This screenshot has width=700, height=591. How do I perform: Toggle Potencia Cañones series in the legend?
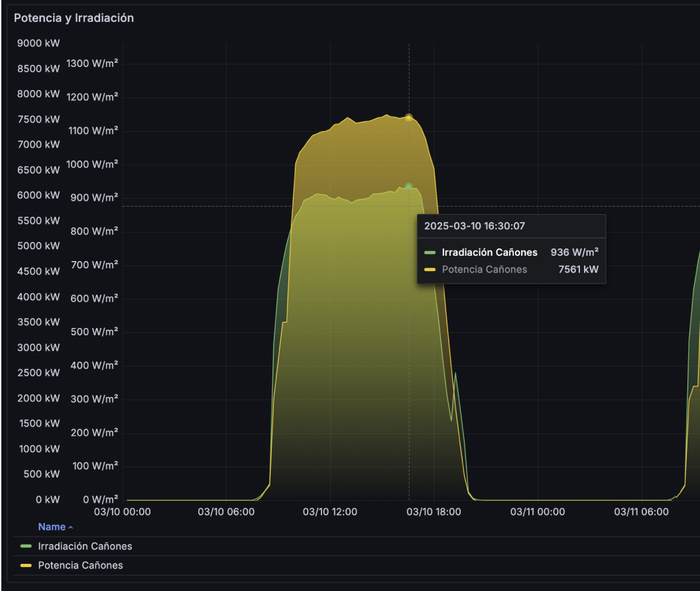pos(80,566)
